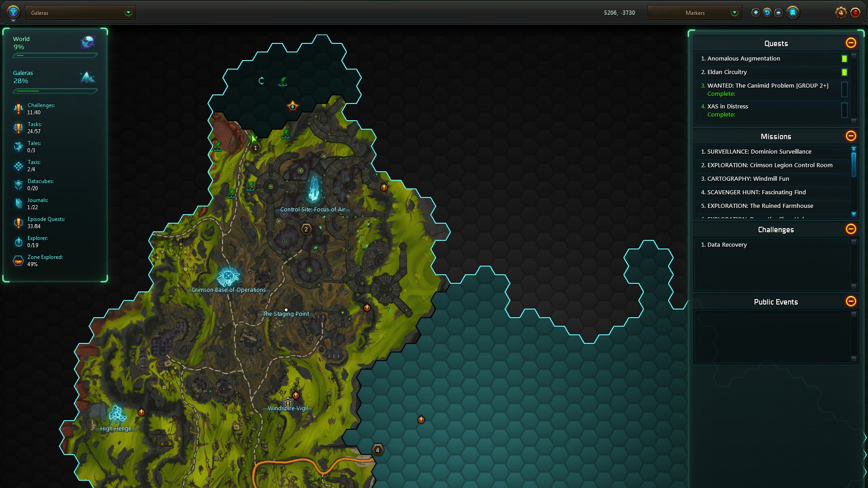Click the Zone Explored: 49% stat text

(45, 261)
